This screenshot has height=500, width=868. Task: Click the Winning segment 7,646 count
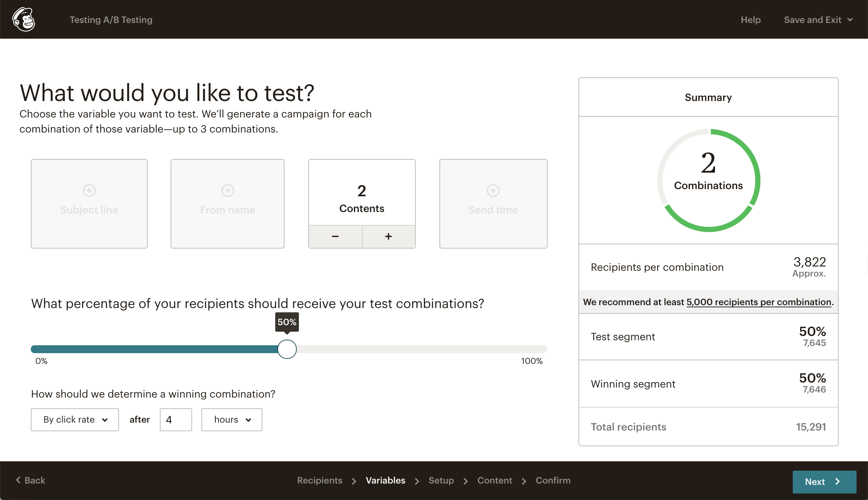[x=814, y=389]
